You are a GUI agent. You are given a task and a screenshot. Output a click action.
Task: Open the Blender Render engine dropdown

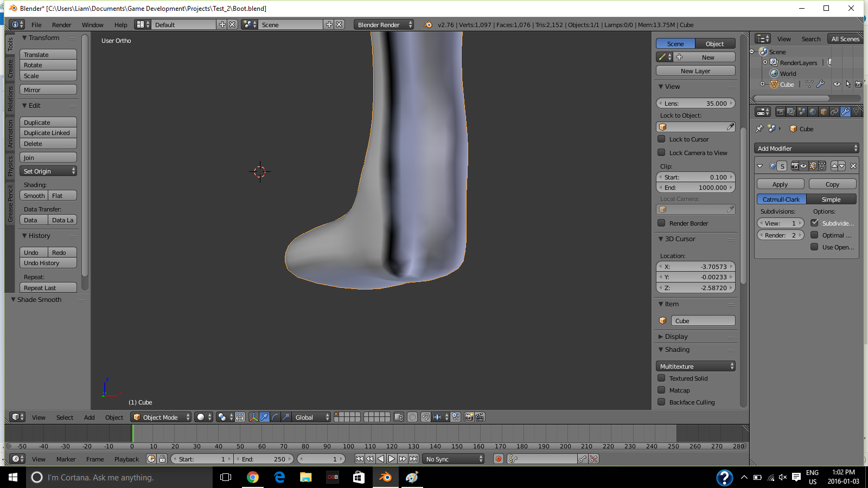tap(384, 24)
